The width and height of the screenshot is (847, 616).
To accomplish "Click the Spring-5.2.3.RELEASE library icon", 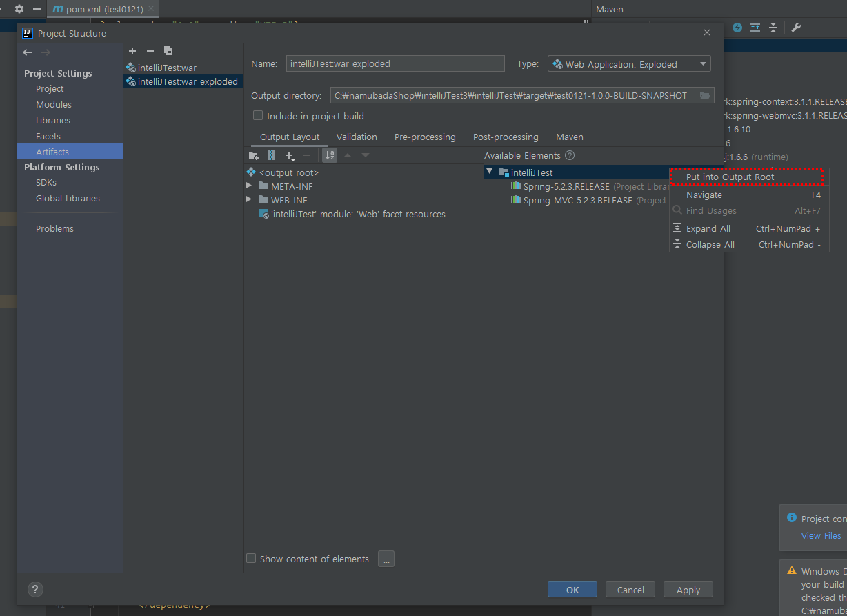I will click(515, 186).
